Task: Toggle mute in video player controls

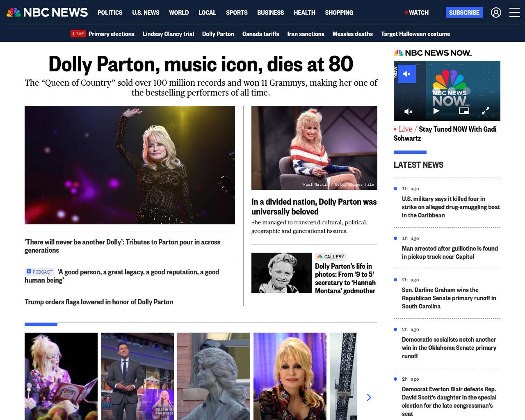Action: [409, 111]
